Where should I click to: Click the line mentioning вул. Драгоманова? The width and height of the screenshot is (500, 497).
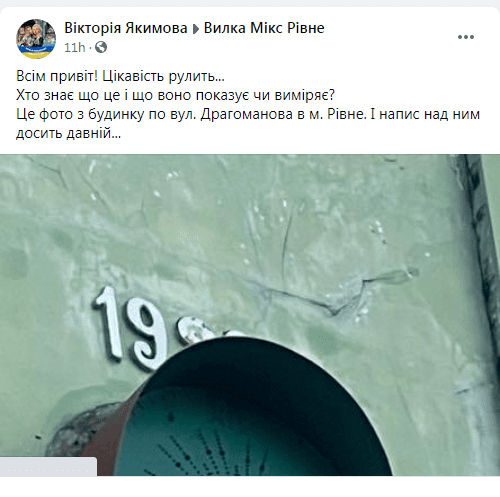coord(248,114)
